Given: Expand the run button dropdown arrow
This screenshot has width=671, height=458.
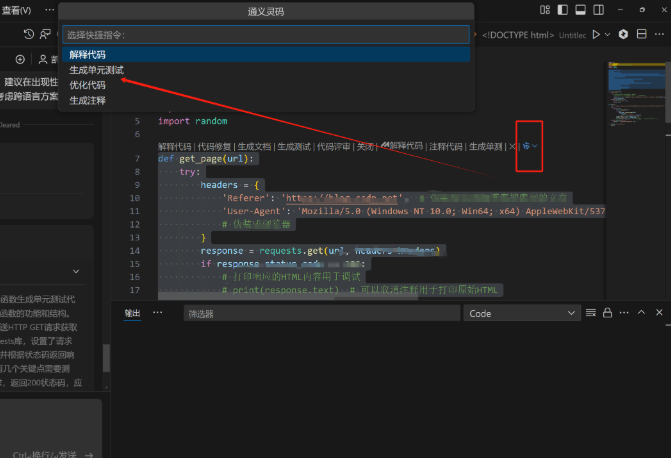Looking at the screenshot, I should (x=607, y=35).
